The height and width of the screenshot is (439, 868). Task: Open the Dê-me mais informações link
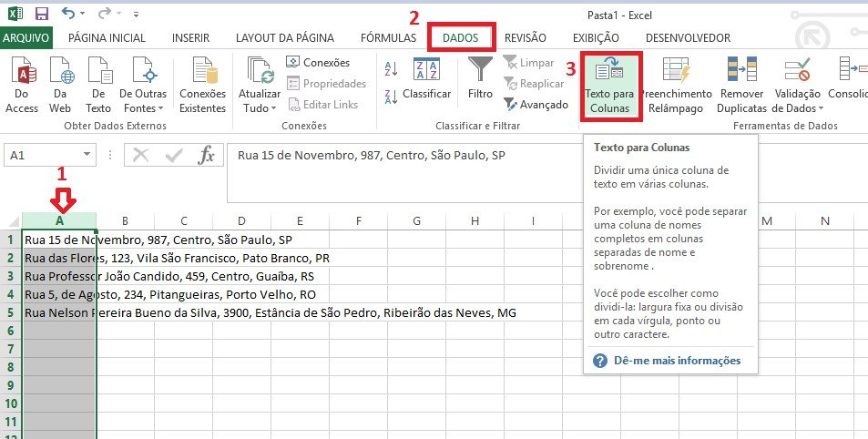[677, 361]
